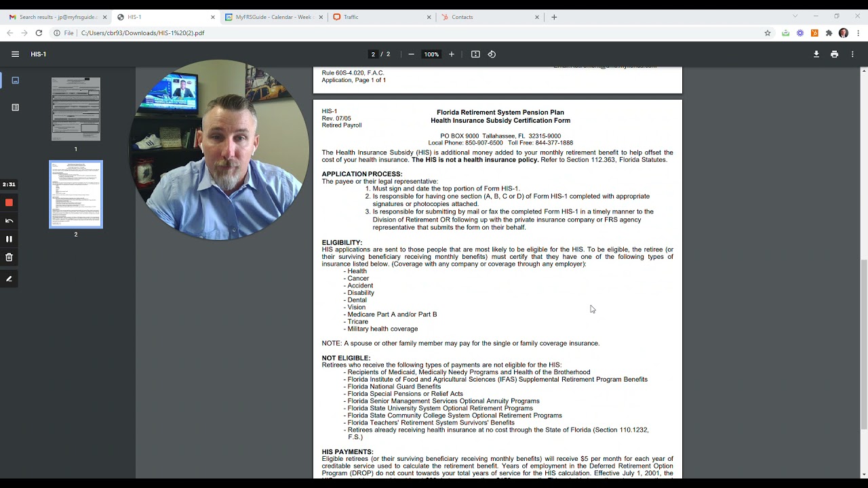868x488 pixels.
Task: Pause the screen recording
Action: pyautogui.click(x=9, y=239)
